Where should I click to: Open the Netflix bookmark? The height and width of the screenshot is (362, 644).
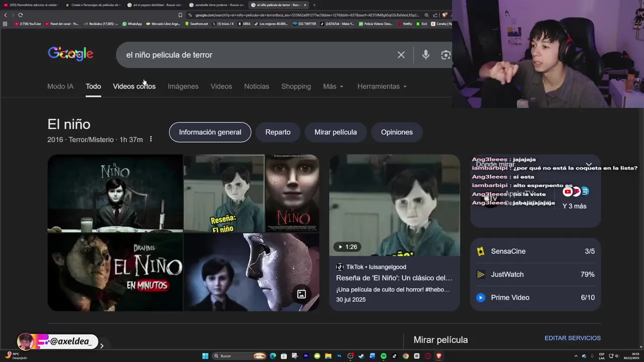tap(405, 24)
